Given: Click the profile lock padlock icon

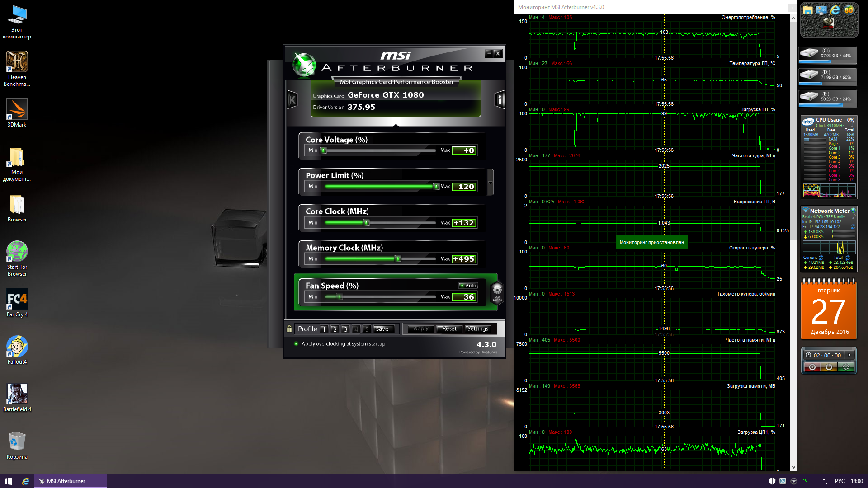Looking at the screenshot, I should click(x=289, y=328).
